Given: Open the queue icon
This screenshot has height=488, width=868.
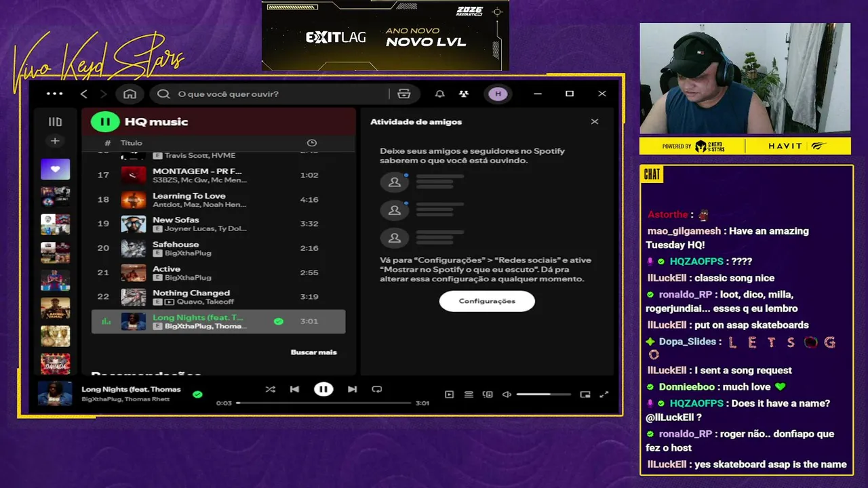Looking at the screenshot, I should 469,394.
